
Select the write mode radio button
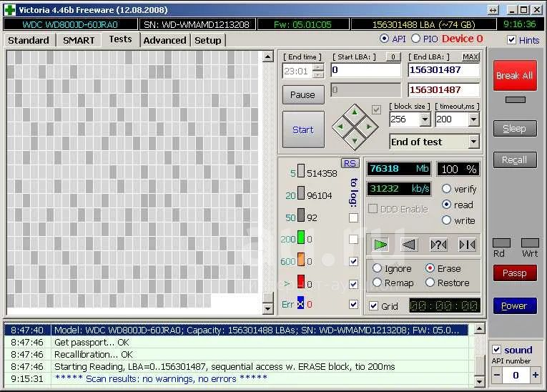click(x=446, y=220)
